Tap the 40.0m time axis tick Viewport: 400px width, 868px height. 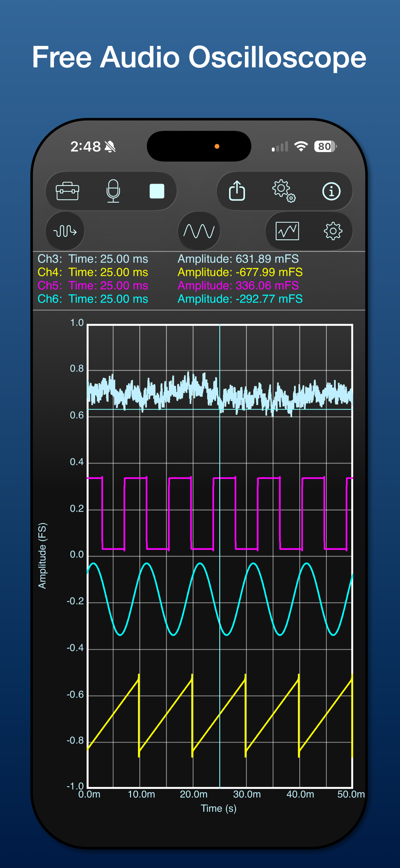[300, 794]
